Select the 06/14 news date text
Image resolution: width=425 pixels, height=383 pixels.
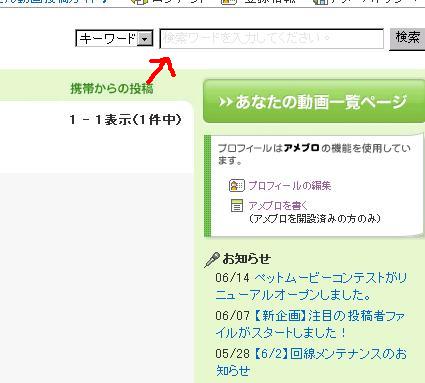(x=232, y=278)
